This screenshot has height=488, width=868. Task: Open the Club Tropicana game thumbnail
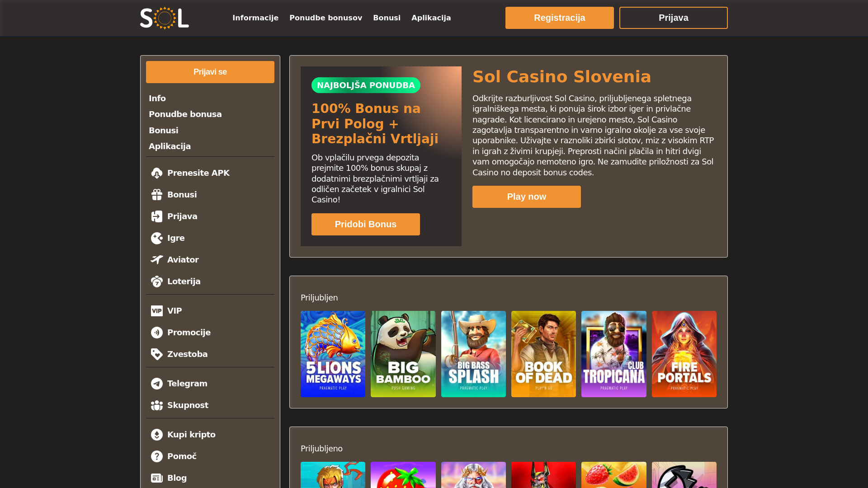pyautogui.click(x=614, y=354)
